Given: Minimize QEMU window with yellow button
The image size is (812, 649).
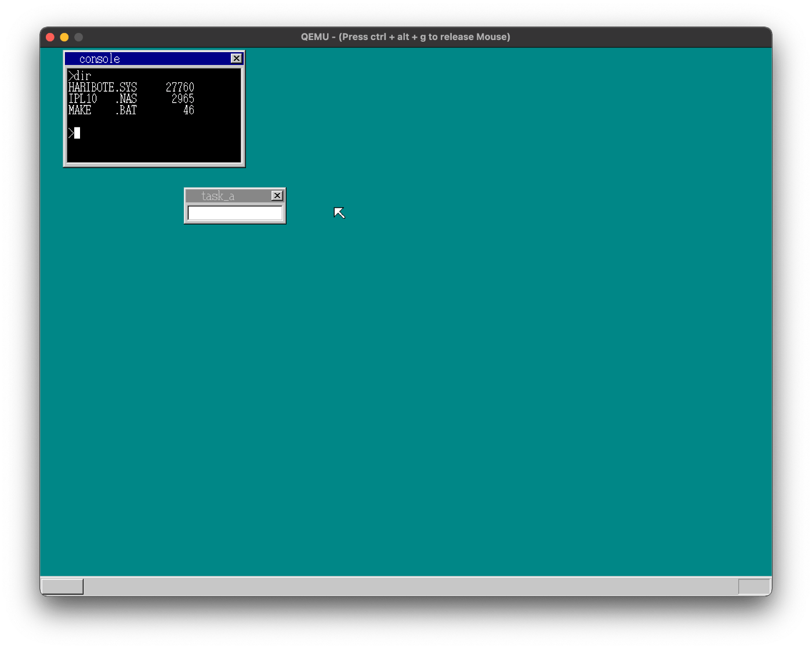Looking at the screenshot, I should tap(64, 37).
